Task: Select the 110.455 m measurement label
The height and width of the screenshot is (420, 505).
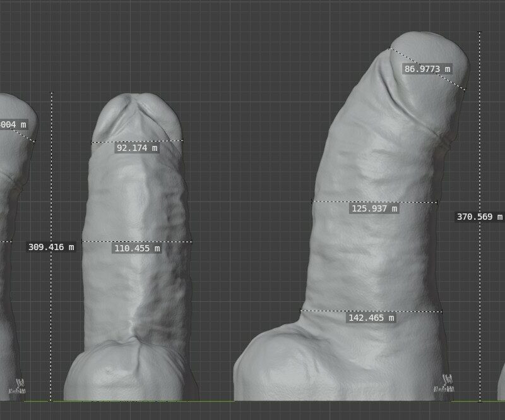Action: [x=137, y=248]
